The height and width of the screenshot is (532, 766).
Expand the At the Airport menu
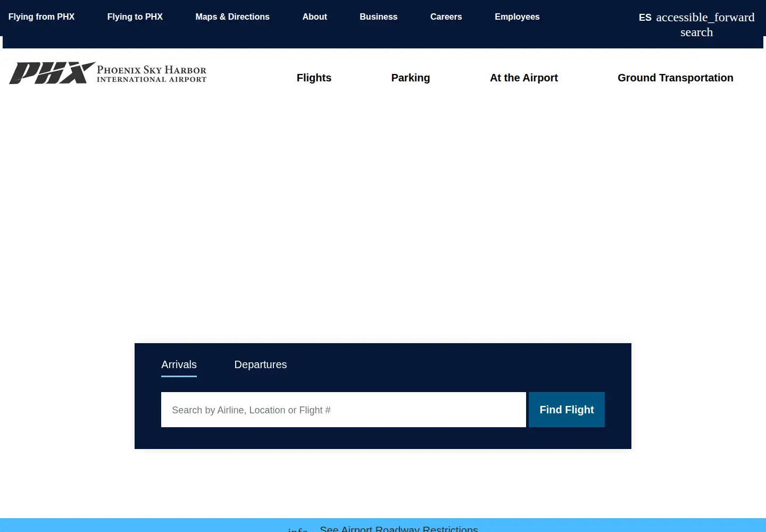(524, 78)
